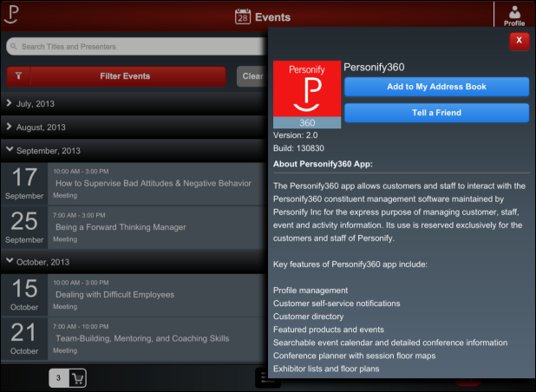536x392 pixels.
Task: Click the Personify360 app logo
Action: [307, 95]
